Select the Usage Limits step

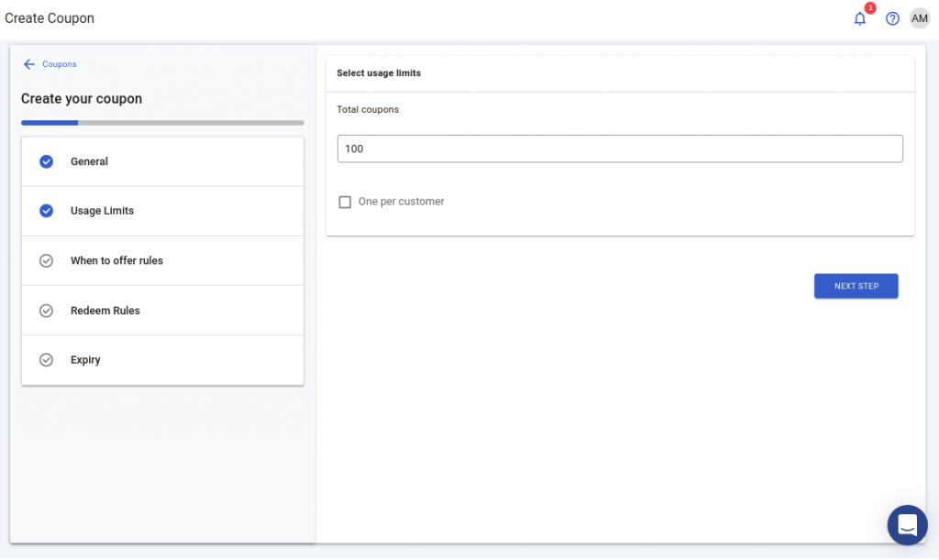tap(162, 211)
